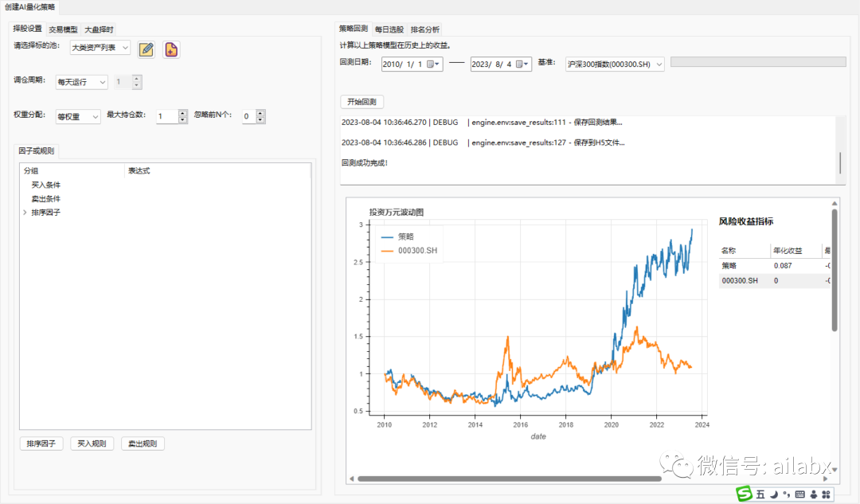Click the new asset pool file icon
The width and height of the screenshot is (860, 504).
pos(171,49)
